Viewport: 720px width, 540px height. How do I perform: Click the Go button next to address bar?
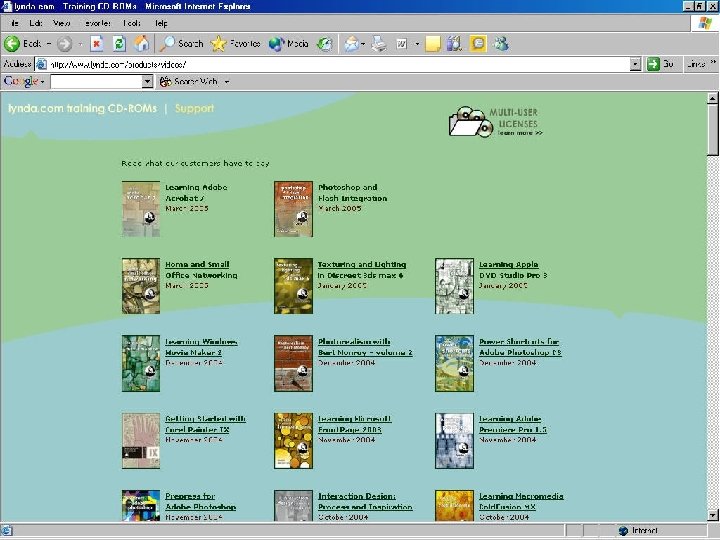660,64
